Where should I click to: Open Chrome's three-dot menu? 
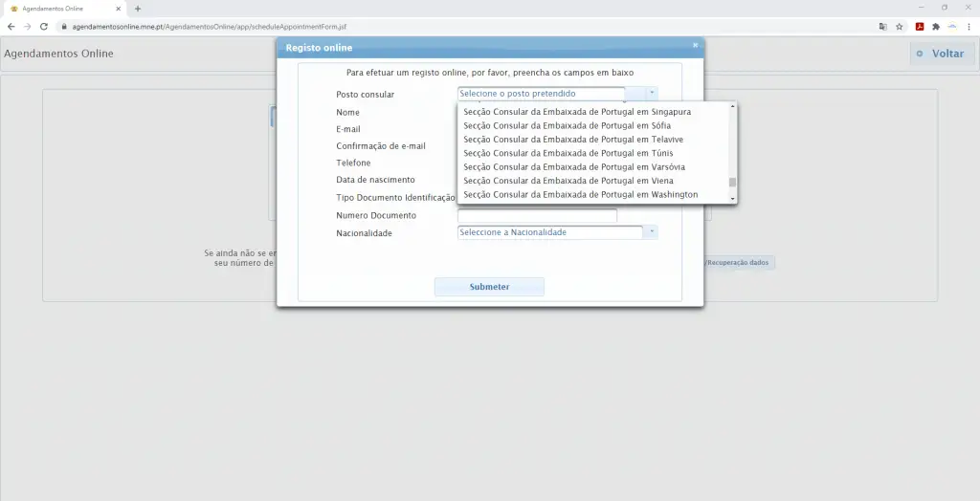pyautogui.click(x=969, y=27)
